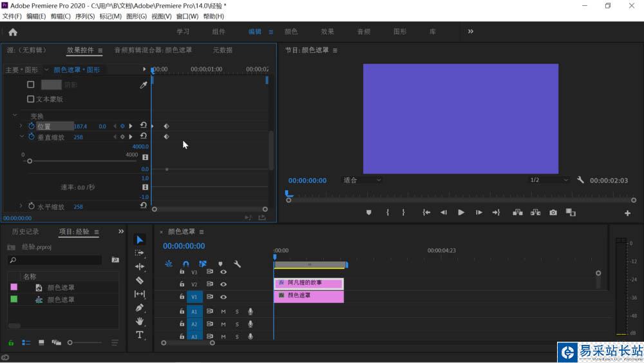Open the comparison view button
This screenshot has width=644, height=363.
(x=571, y=213)
